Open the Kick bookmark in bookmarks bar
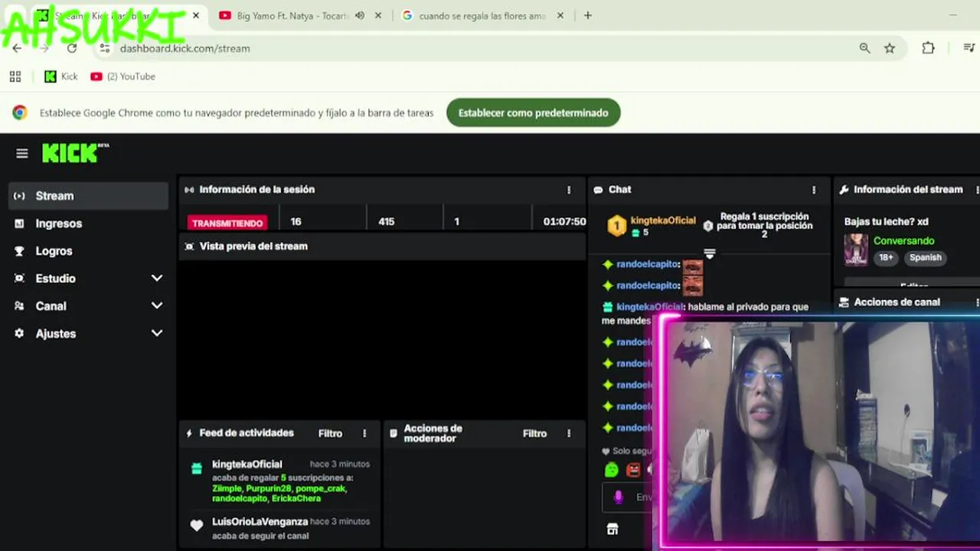This screenshot has height=551, width=980. pyautogui.click(x=61, y=77)
